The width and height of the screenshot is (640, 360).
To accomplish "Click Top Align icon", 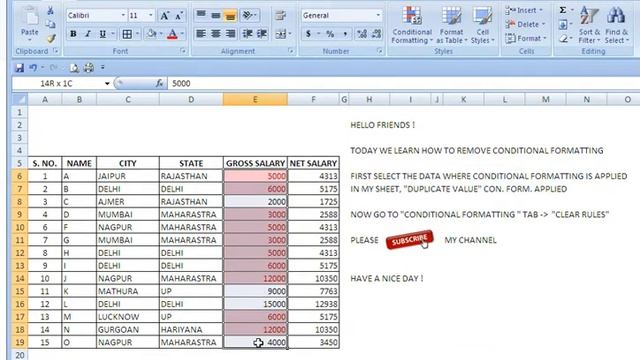I will click(x=201, y=16).
